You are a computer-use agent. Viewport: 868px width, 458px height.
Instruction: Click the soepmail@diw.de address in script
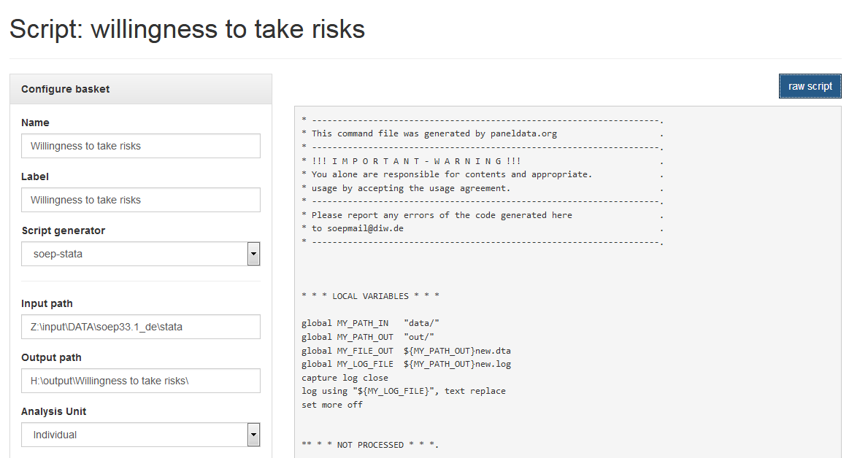click(x=365, y=228)
